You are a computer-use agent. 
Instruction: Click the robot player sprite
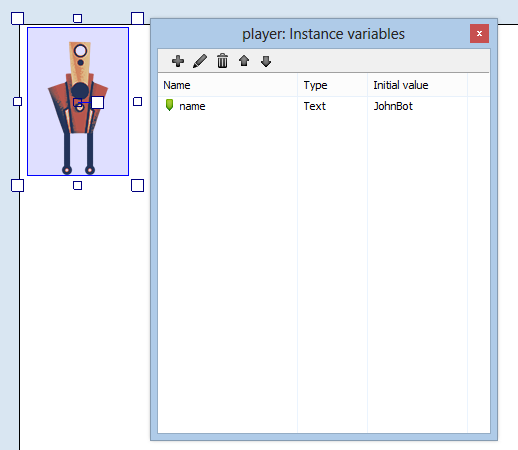coord(78,101)
